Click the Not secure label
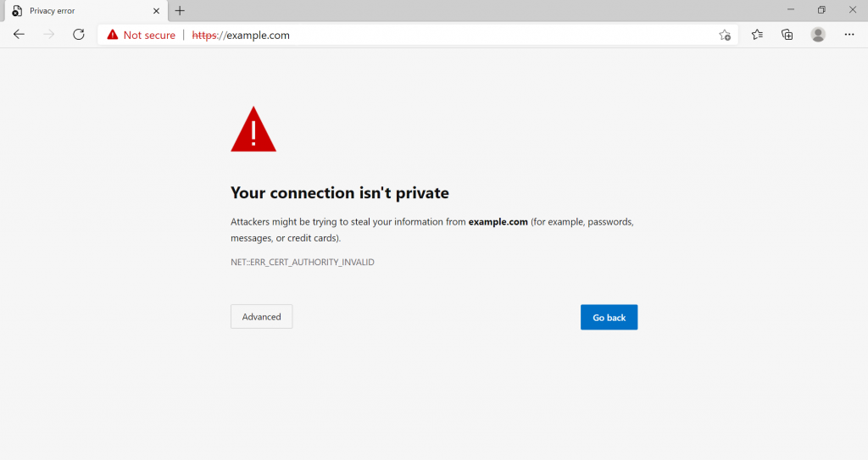The image size is (868, 460). (x=149, y=35)
